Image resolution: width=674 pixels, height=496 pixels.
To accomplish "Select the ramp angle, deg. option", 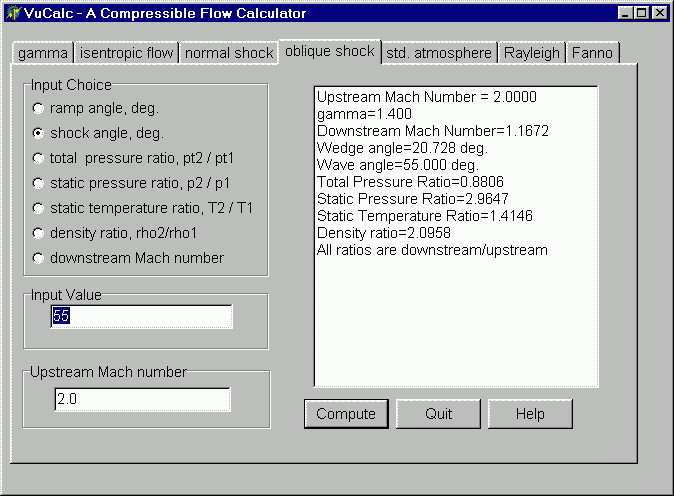I will point(96,108).
